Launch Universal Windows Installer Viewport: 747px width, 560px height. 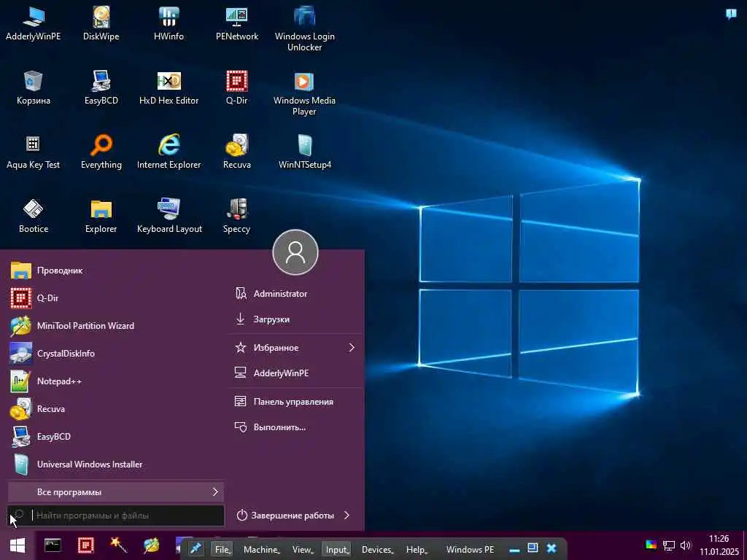pos(116,464)
